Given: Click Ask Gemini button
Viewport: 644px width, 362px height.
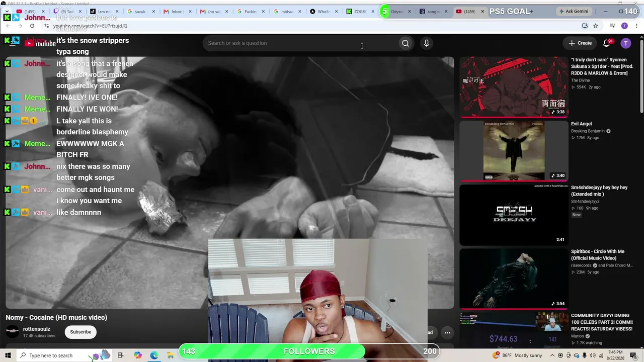Looking at the screenshot, I should [x=575, y=11].
